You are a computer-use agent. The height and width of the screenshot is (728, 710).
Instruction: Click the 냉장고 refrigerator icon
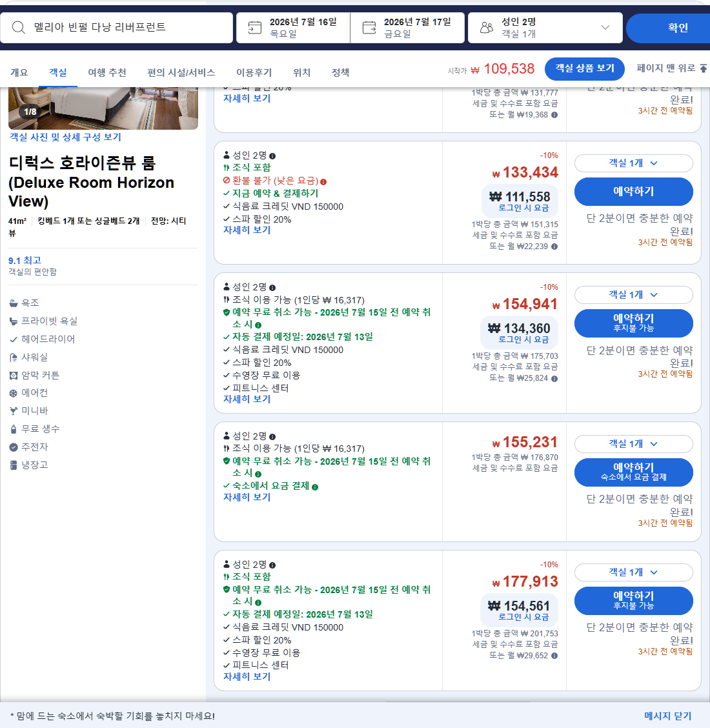click(x=14, y=465)
